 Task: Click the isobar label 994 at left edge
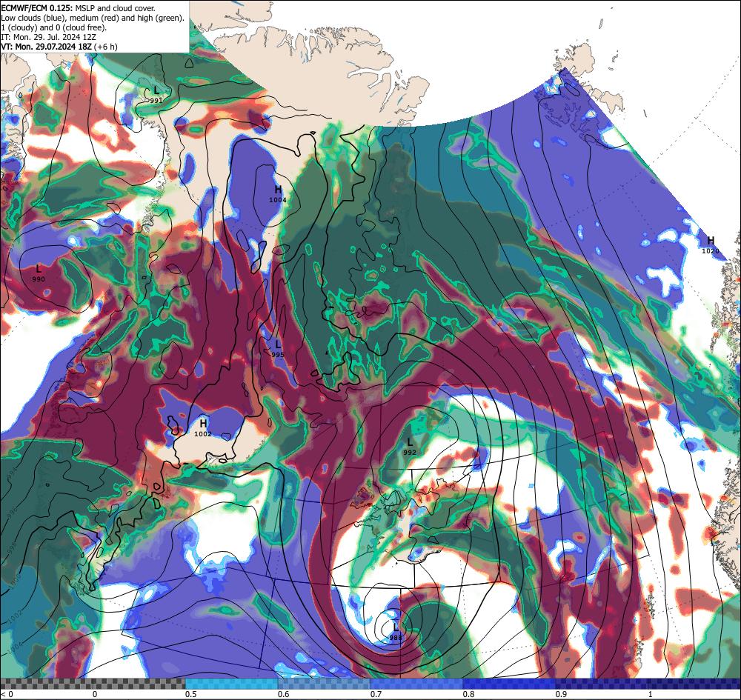pyautogui.click(x=13, y=473)
